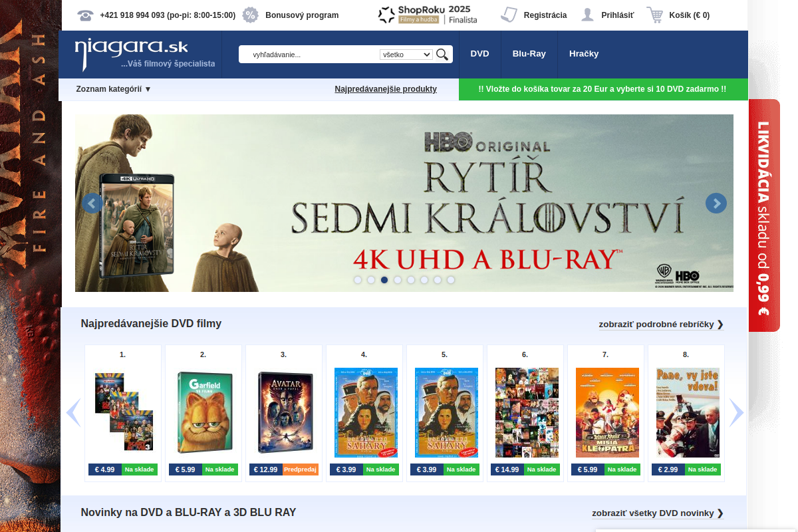Select seventh banner pagination dot
Image resolution: width=798 pixels, height=532 pixels.
pyautogui.click(x=438, y=280)
